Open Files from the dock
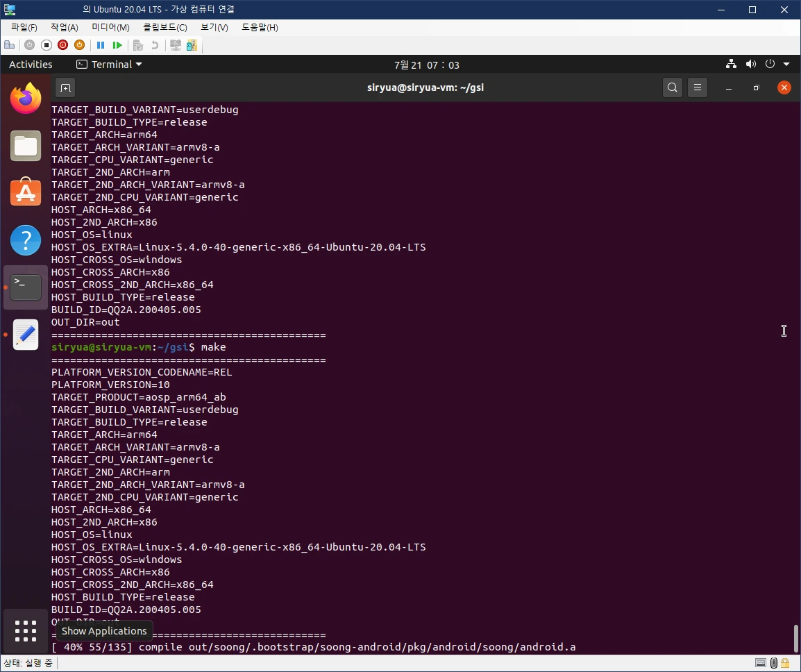The width and height of the screenshot is (801, 672). coord(26,146)
